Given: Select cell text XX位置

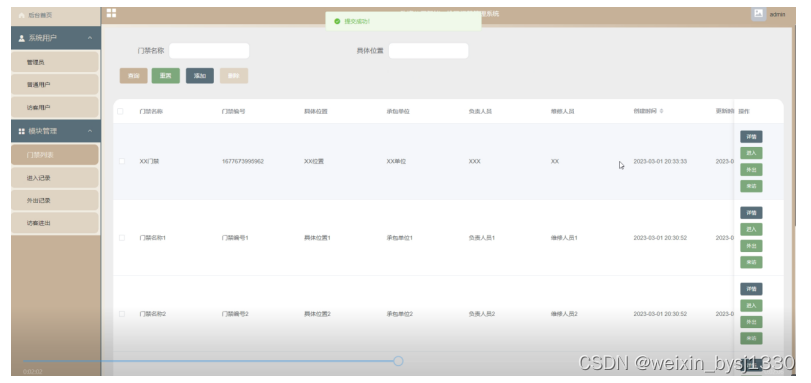Looking at the screenshot, I should pyautogui.click(x=313, y=161).
